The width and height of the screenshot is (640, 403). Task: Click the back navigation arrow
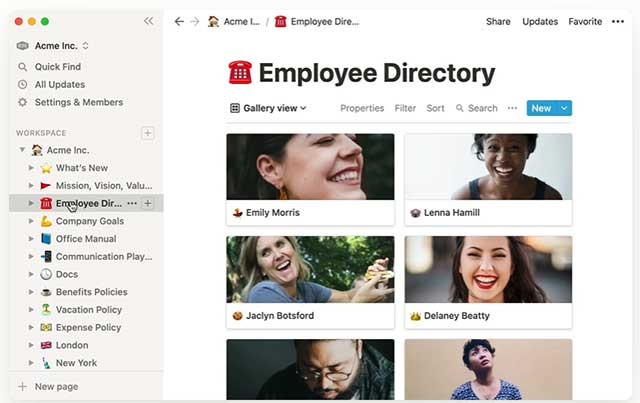(179, 21)
